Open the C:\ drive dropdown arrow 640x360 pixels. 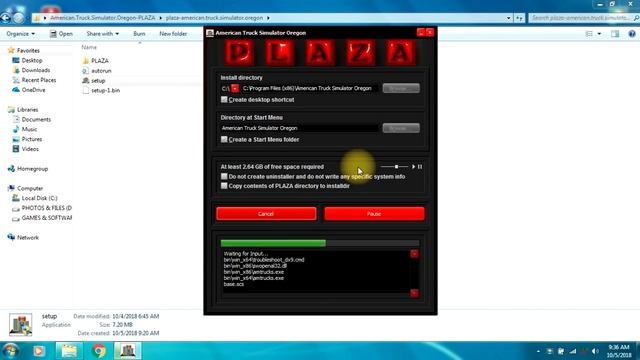pos(235,88)
